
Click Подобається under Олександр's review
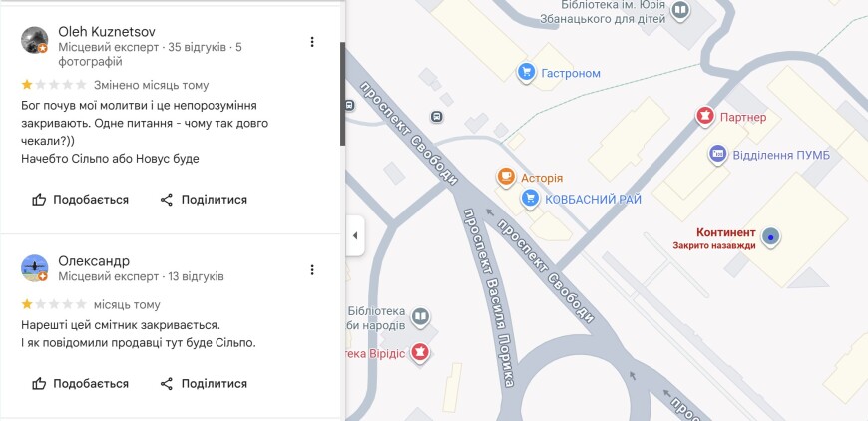click(x=81, y=383)
